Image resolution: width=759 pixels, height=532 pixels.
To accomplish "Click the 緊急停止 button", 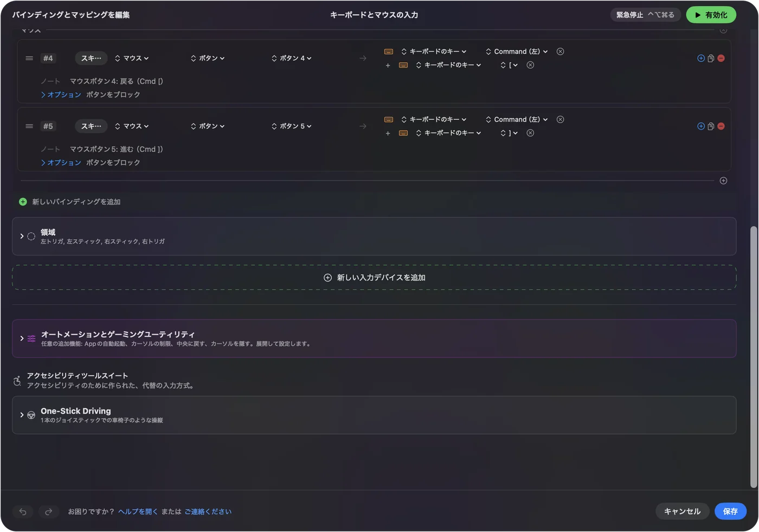I will (x=645, y=15).
